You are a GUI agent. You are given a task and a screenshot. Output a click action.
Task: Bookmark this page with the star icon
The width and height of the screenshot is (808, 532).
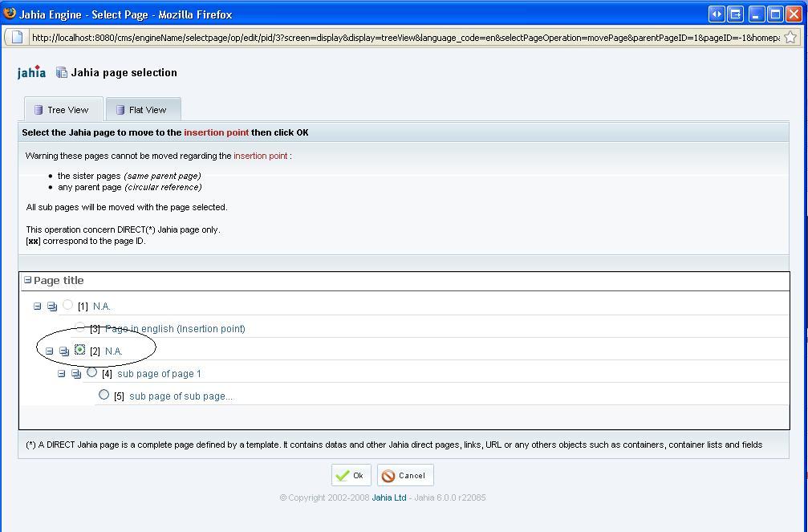(790, 37)
